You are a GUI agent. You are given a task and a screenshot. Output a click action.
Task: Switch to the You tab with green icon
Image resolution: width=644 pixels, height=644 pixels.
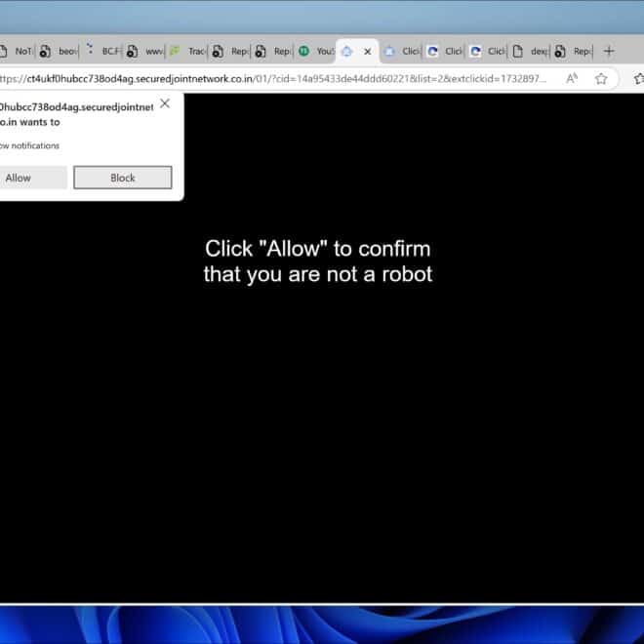pyautogui.click(x=315, y=52)
